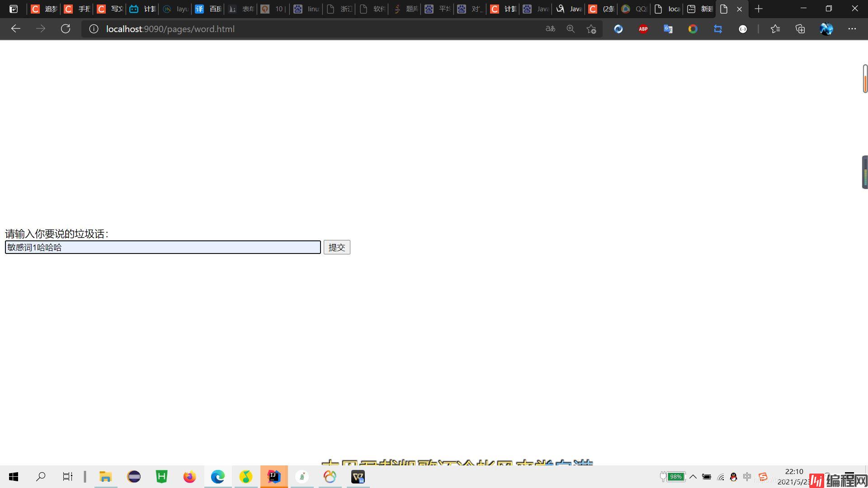Open the tab actions menu icon
The width and height of the screenshot is (868, 488).
pyautogui.click(x=14, y=9)
